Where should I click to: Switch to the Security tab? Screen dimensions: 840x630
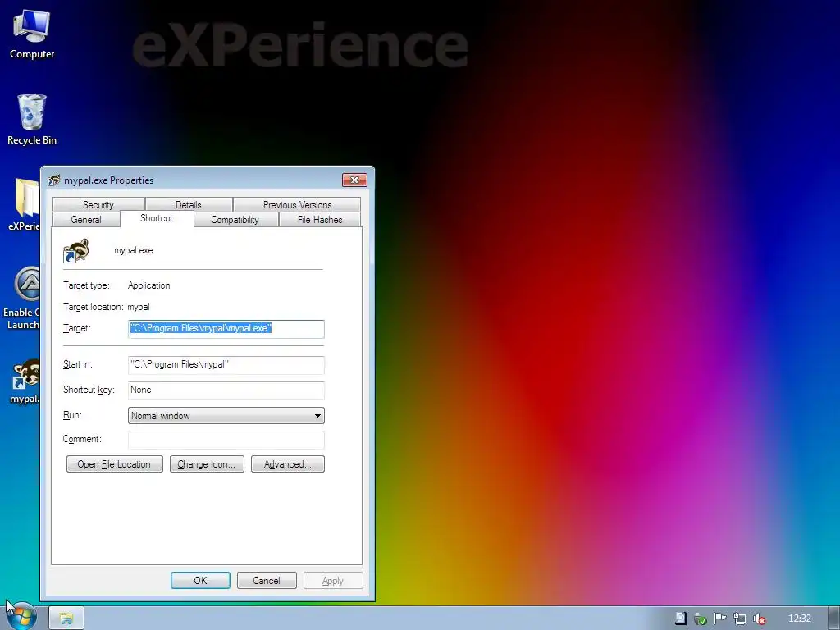[x=98, y=204]
